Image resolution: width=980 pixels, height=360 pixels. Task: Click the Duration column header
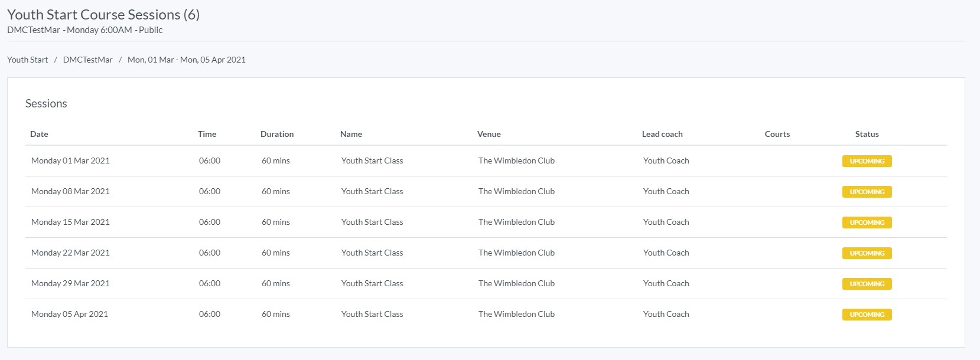click(276, 134)
